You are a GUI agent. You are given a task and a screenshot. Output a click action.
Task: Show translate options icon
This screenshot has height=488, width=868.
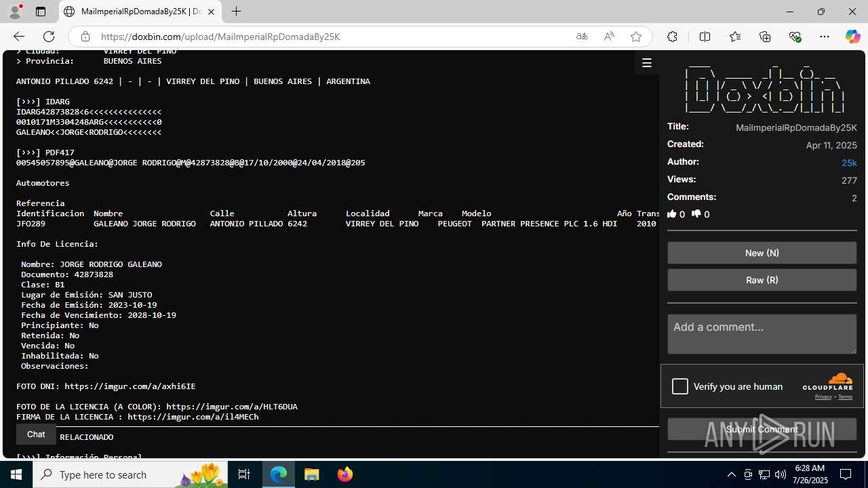pyautogui.click(x=582, y=37)
